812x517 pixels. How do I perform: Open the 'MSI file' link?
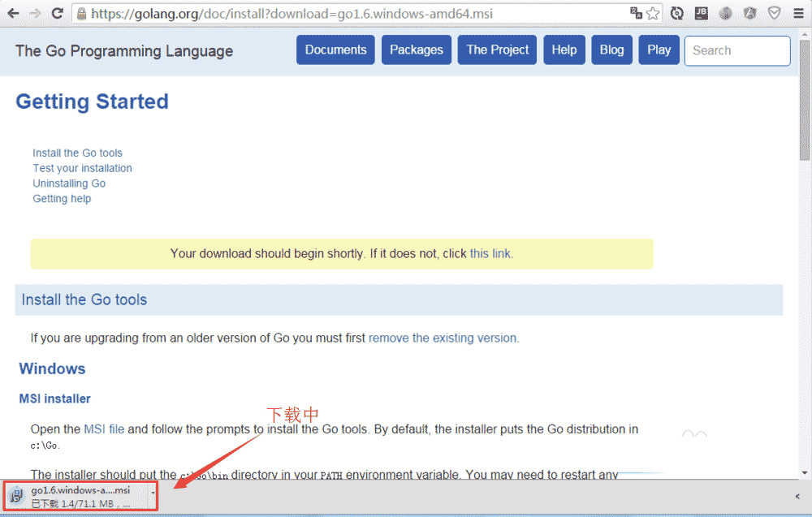(104, 429)
